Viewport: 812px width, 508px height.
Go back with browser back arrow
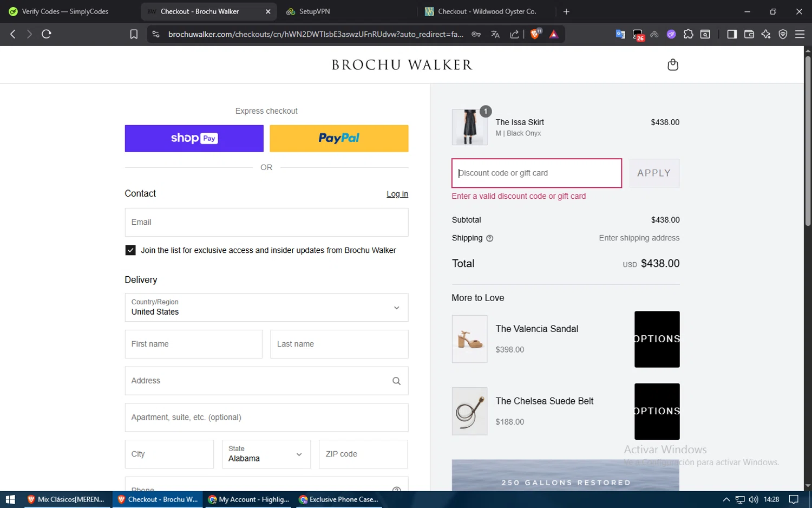(x=13, y=34)
